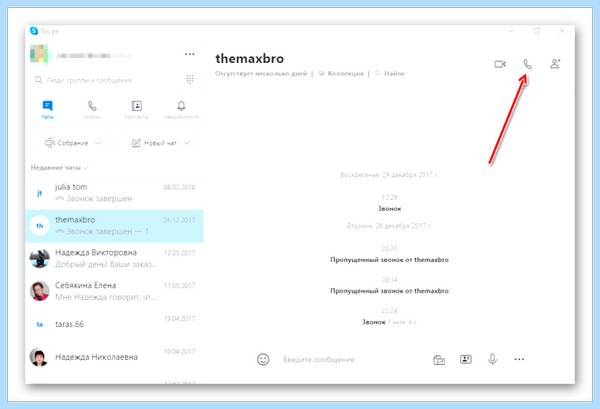The width and height of the screenshot is (600, 409).
Task: Start an audio call with themaxbro
Action: pyautogui.click(x=527, y=64)
